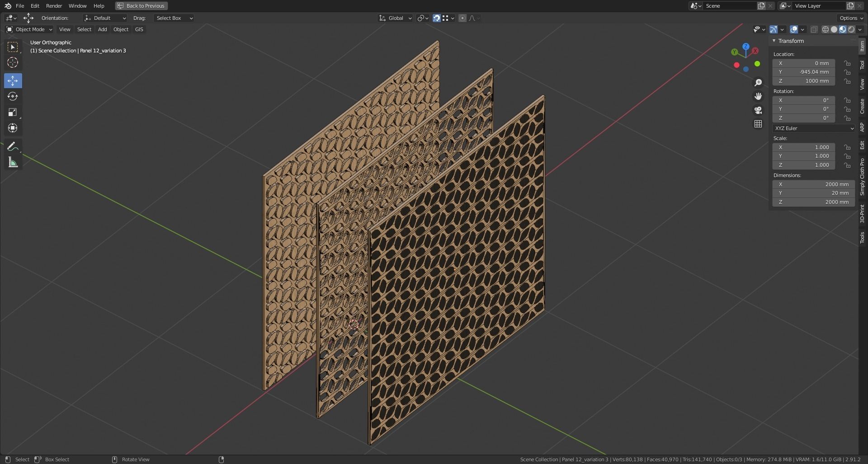Open pivot point dropdown

[x=423, y=18]
